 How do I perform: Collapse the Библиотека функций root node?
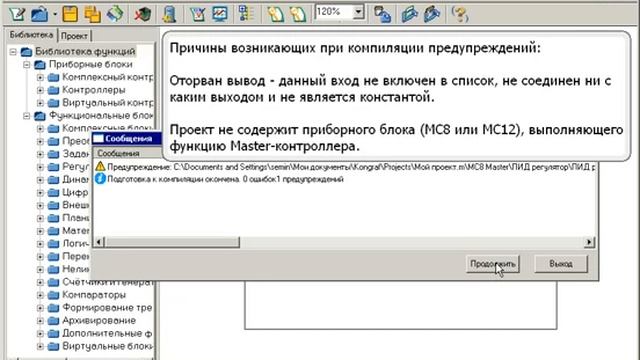pos(13,52)
